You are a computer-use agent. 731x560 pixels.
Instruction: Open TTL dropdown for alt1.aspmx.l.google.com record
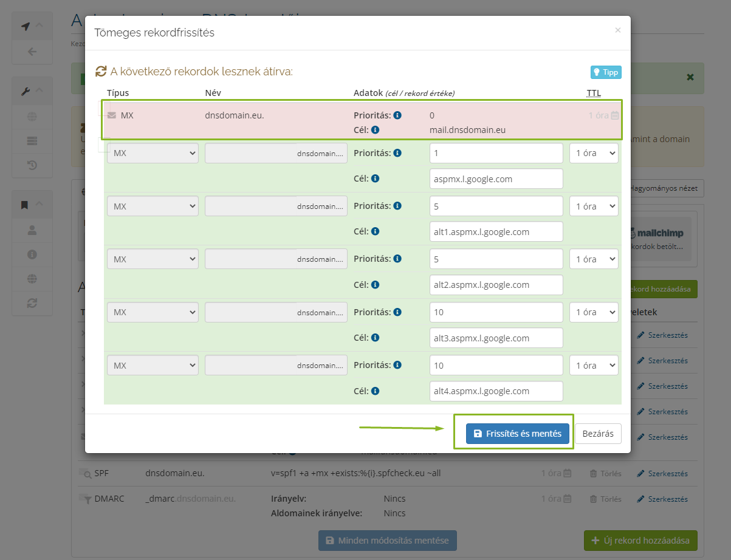(593, 206)
